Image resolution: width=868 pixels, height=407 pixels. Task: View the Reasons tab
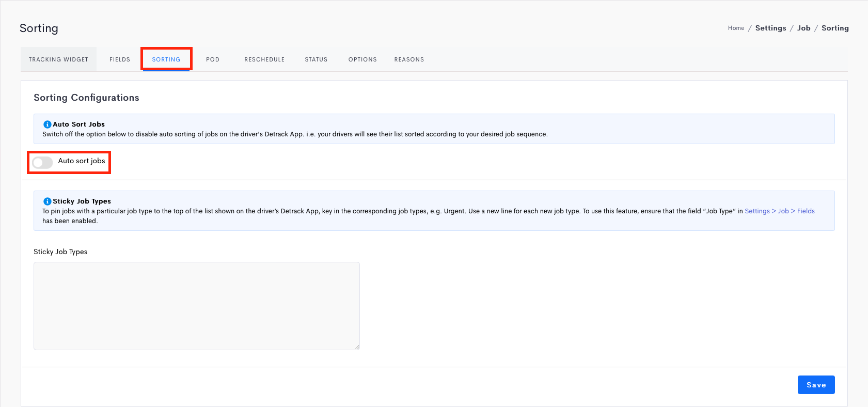pos(409,59)
